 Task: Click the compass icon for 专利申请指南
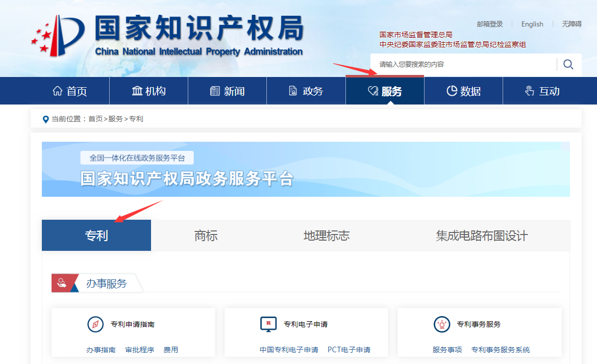point(95,324)
